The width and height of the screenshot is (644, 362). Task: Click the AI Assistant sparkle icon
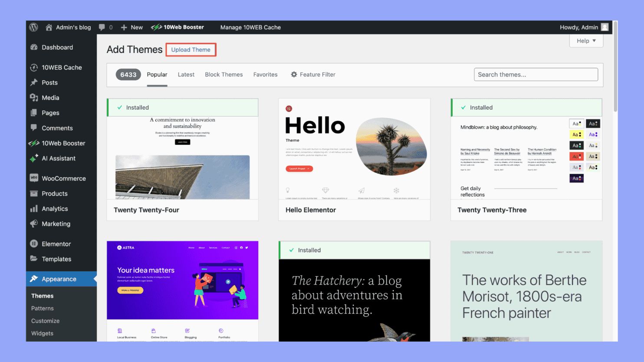(34, 158)
